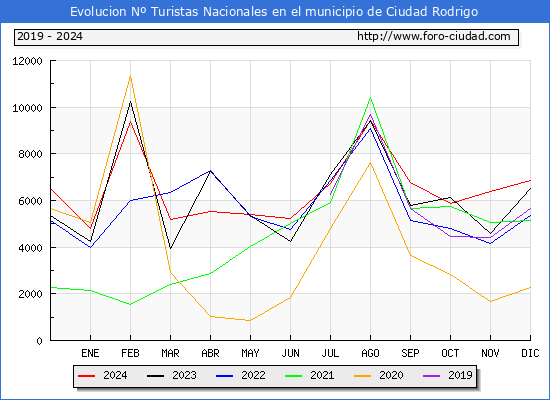Click the ENE month axis label

coord(90,353)
